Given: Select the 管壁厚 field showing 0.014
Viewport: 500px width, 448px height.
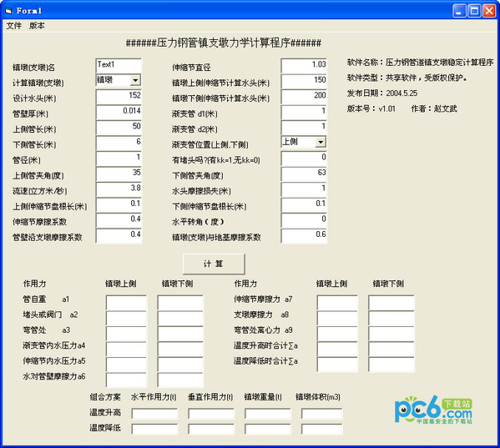Looking at the screenshot, I should click(119, 112).
